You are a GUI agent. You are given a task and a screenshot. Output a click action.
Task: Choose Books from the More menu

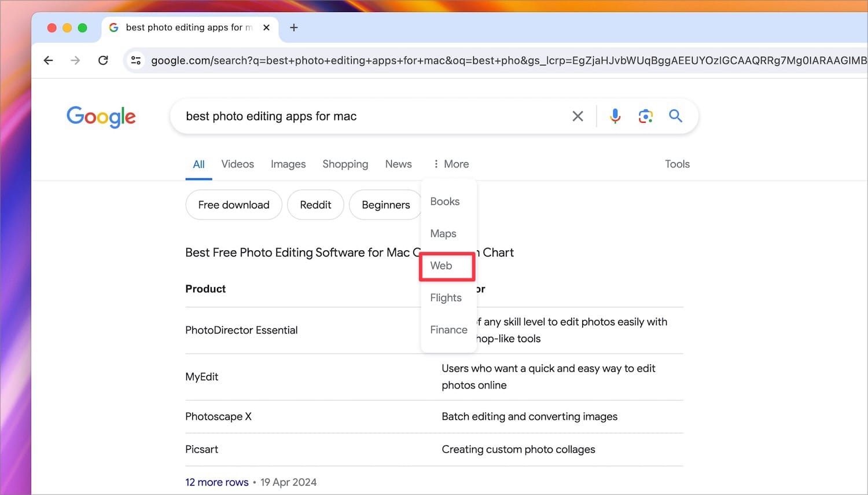445,201
